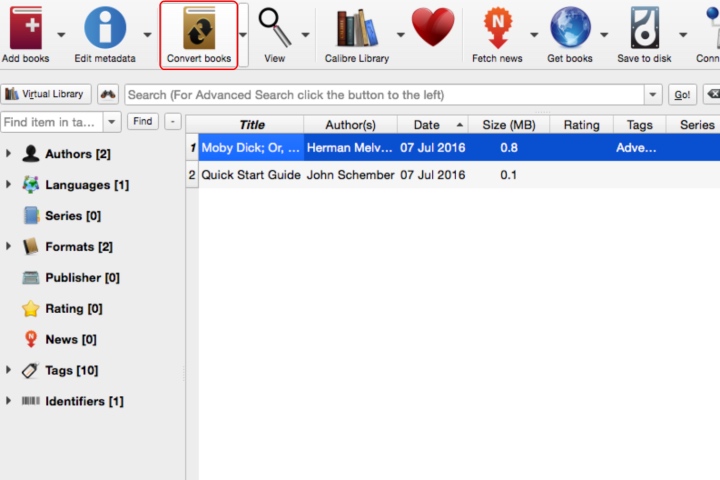Click Save to disk icon
Image resolution: width=720 pixels, height=480 pixels.
pos(644,28)
